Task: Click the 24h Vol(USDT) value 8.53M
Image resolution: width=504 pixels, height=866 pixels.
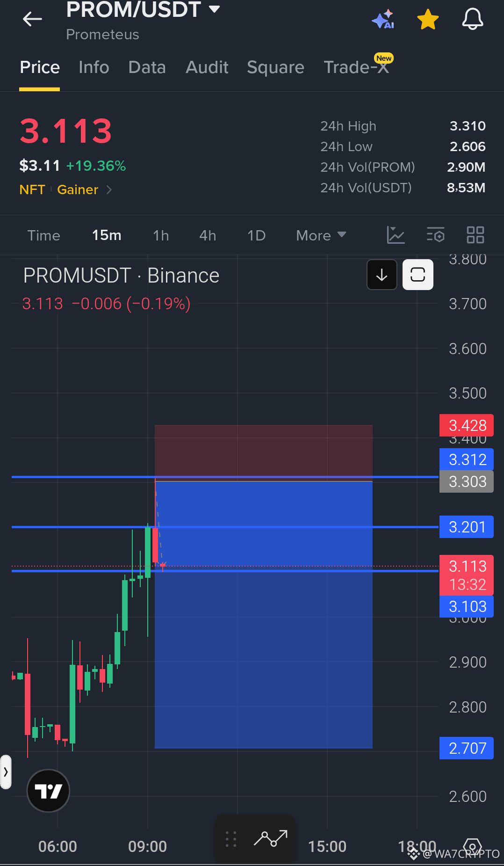Action: (466, 188)
